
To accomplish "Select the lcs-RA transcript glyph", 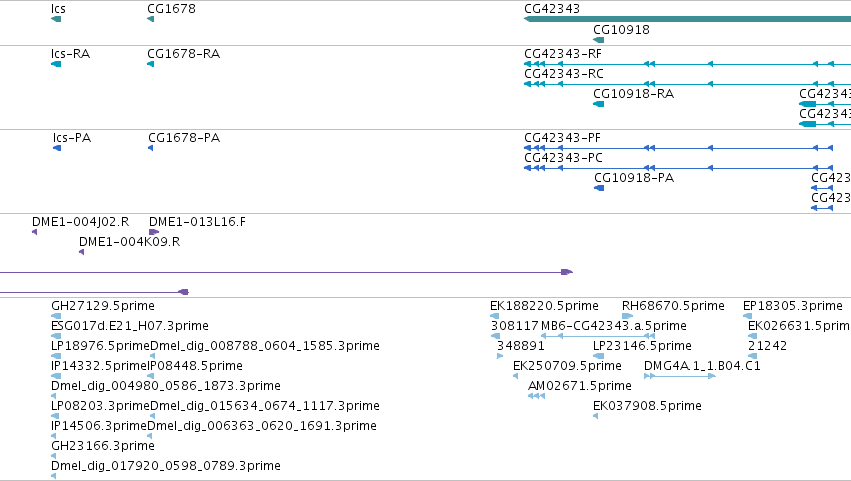I will 56,64.
